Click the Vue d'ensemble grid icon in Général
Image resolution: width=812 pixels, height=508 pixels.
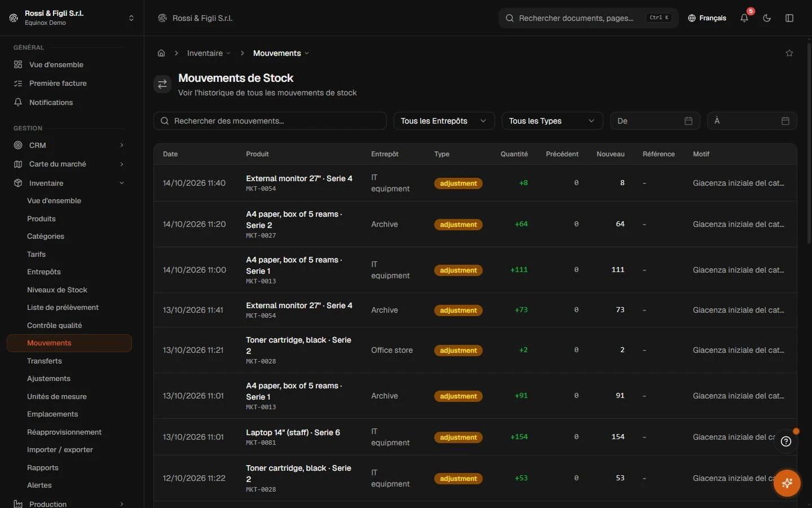18,64
